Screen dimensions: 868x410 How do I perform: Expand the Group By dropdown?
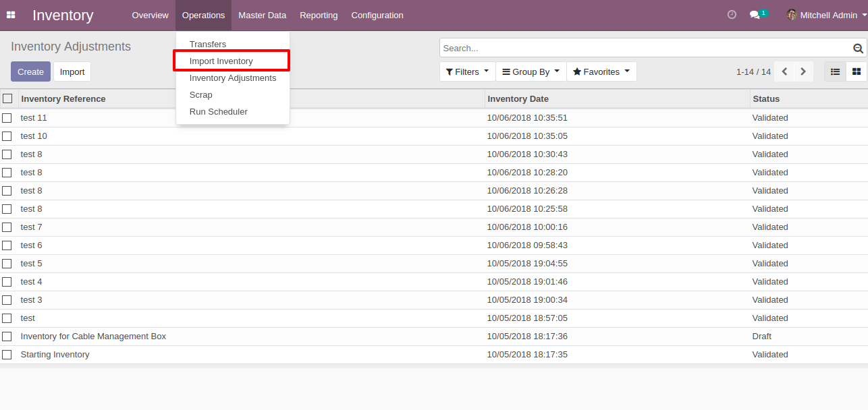point(531,71)
